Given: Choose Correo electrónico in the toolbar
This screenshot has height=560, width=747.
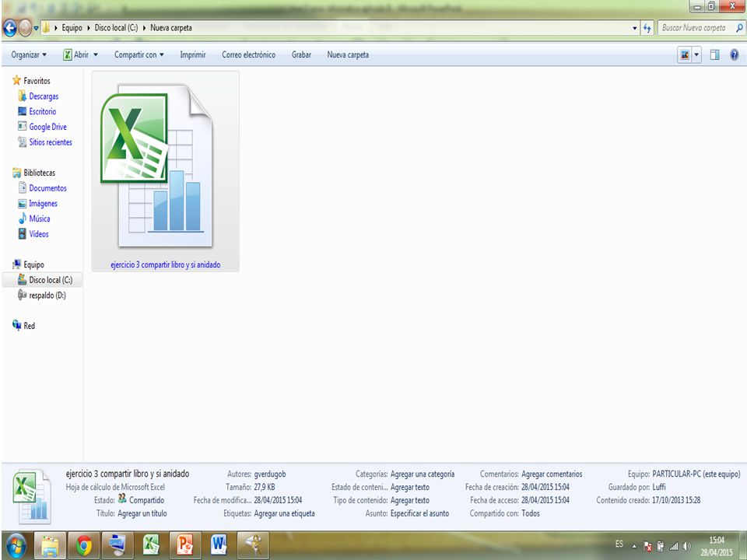Looking at the screenshot, I should tap(249, 54).
